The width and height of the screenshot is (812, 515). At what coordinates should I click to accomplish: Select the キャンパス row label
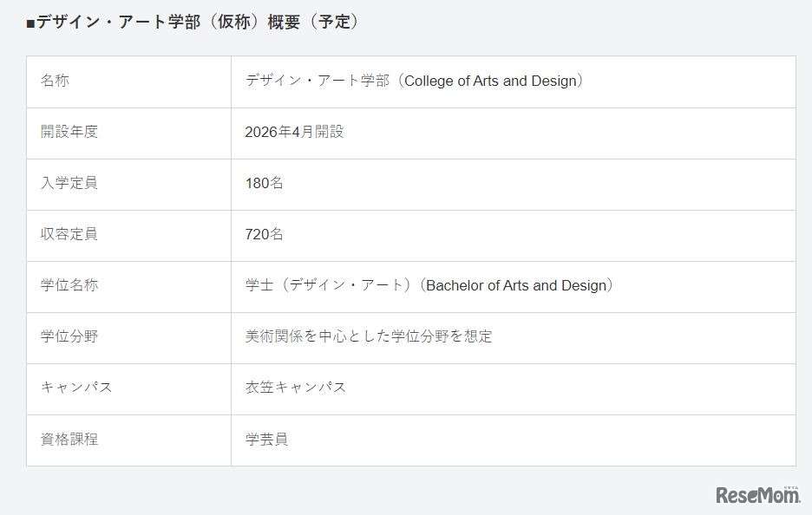pos(76,388)
